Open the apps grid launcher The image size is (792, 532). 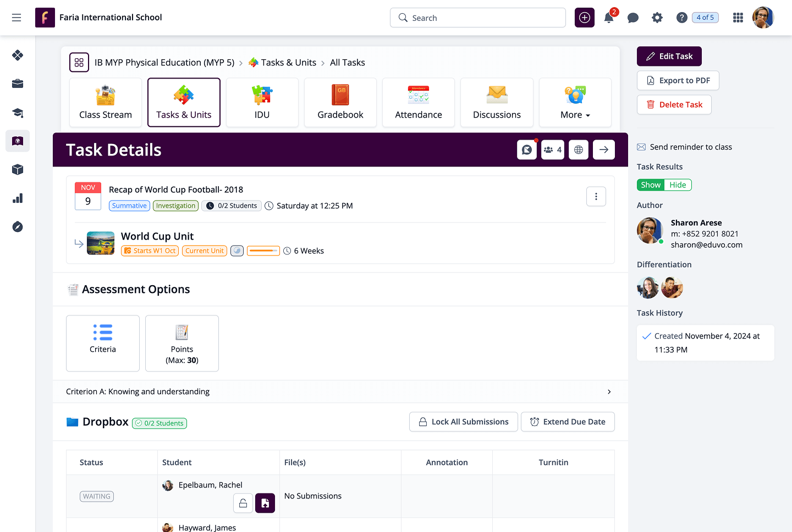pyautogui.click(x=738, y=18)
